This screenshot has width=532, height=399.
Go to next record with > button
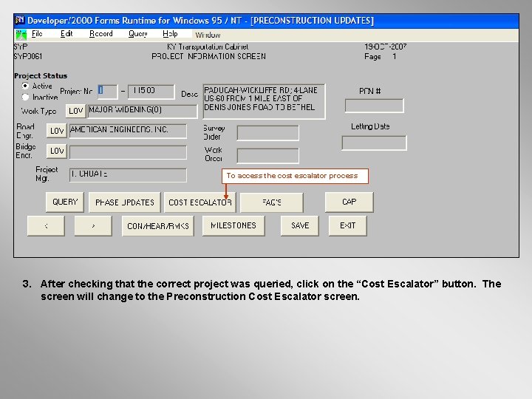tap(93, 226)
